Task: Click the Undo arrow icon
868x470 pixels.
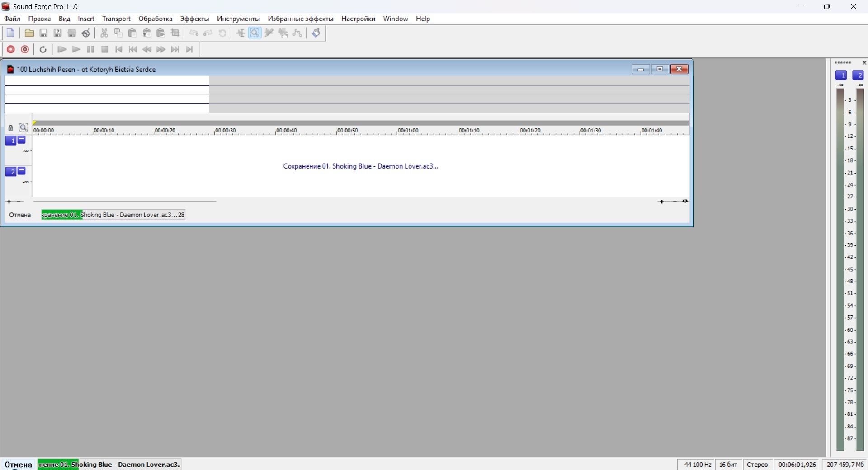Action: click(x=194, y=33)
